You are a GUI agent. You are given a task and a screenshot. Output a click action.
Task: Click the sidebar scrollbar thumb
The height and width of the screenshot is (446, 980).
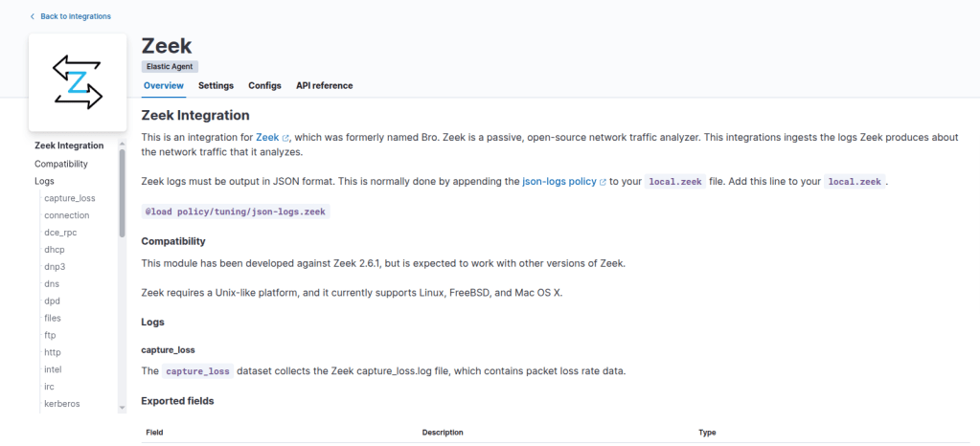coord(122,191)
